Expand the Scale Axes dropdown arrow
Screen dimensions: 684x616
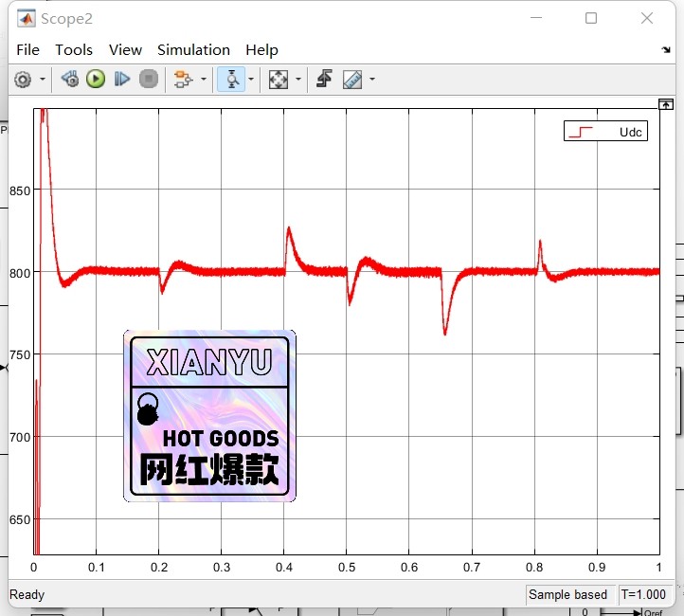pyautogui.click(x=298, y=80)
